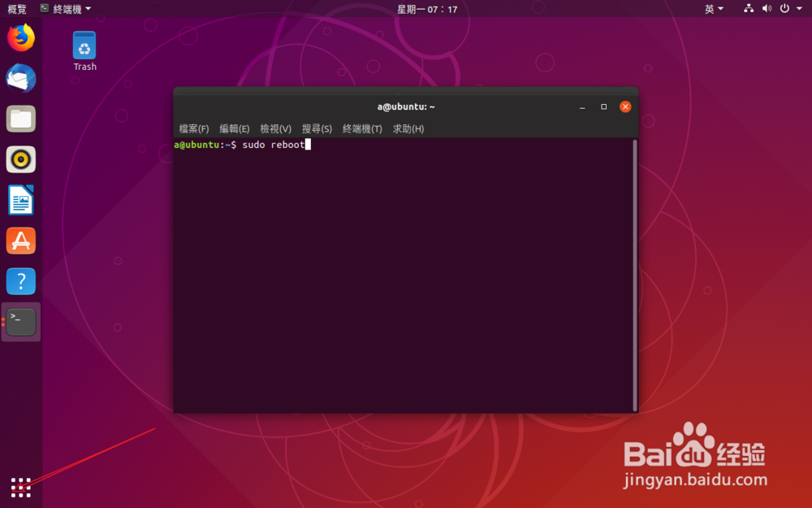Open the 終端機 app menu in top bar
The image size is (812, 508).
(x=66, y=9)
